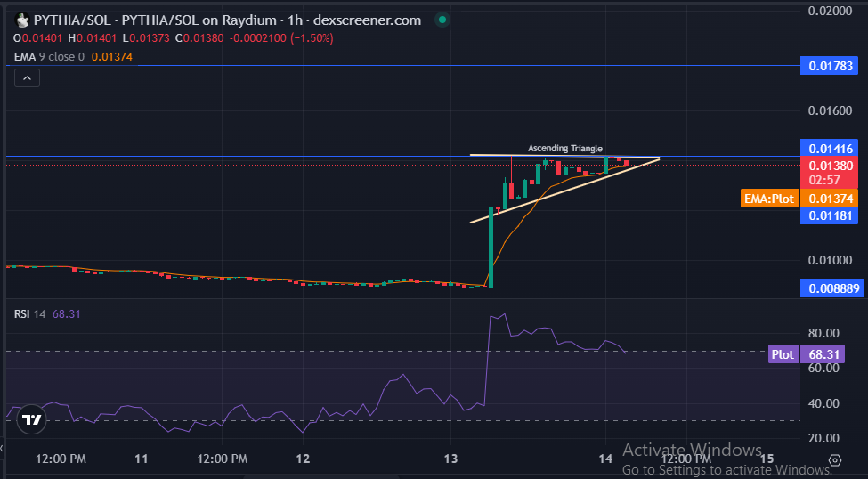
Task: Click the 0.008889 price line label
Action: click(831, 288)
